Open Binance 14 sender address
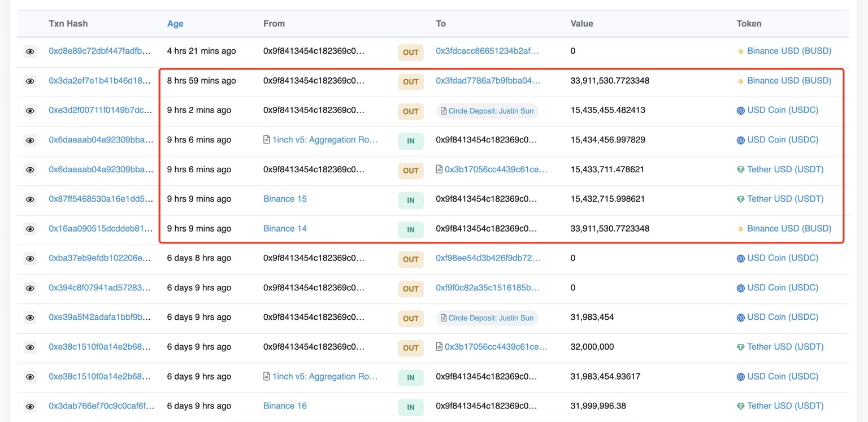This screenshot has width=868, height=422. (285, 228)
